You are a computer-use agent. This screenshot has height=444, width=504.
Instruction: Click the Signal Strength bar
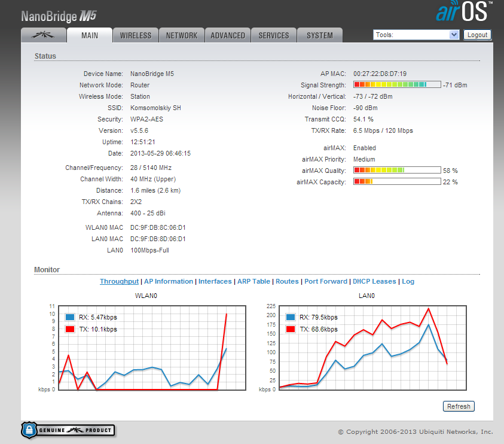397,84
